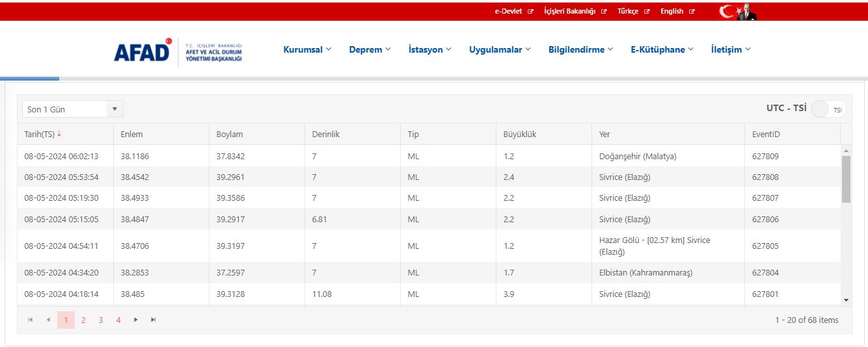Open the E-Kütüphane menu
This screenshot has height=347, width=868.
click(x=662, y=49)
